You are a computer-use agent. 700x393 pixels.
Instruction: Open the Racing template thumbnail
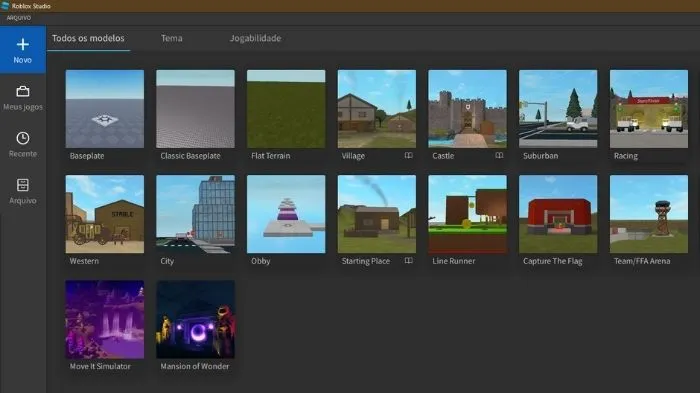point(649,109)
